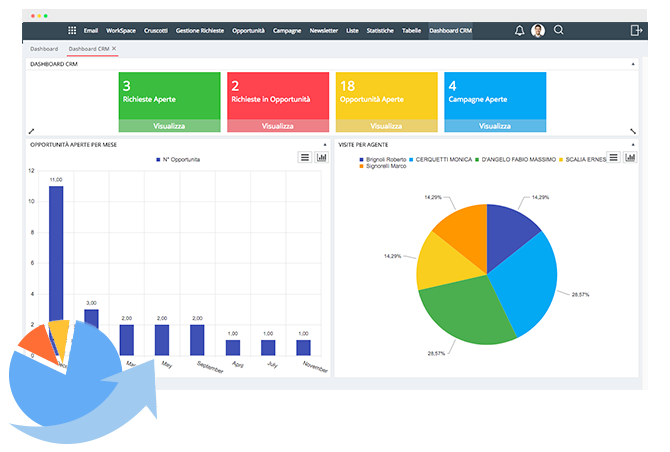Open the Tabelle menu
The image size is (670, 452).
click(411, 30)
